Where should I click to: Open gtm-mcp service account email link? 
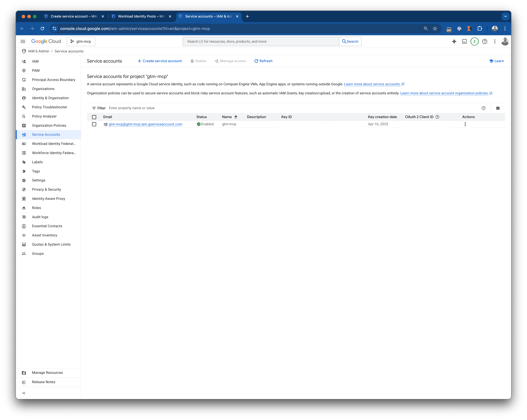pos(145,124)
